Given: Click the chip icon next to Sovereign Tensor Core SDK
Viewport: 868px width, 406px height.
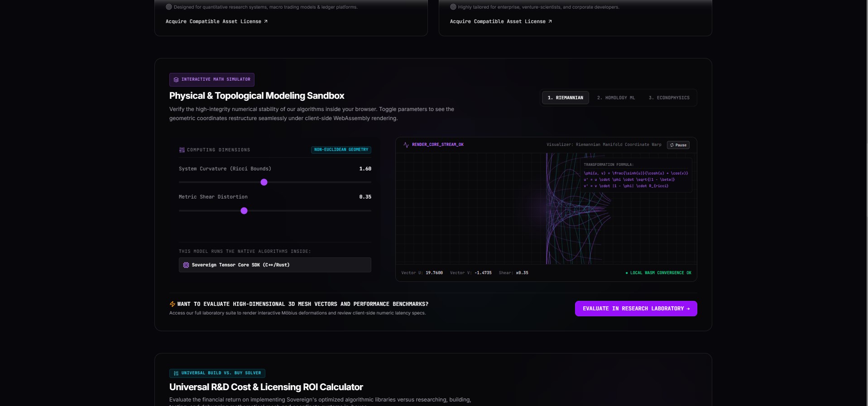Looking at the screenshot, I should pyautogui.click(x=186, y=265).
